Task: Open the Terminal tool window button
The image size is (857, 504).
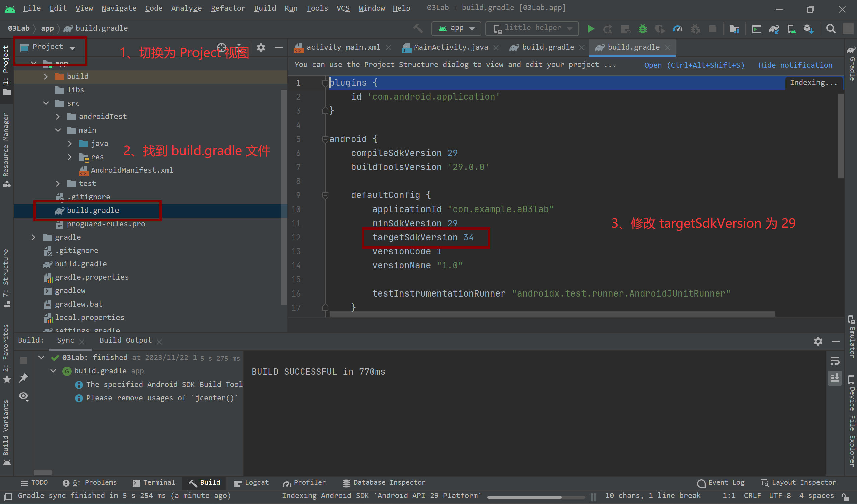Action: point(154,483)
